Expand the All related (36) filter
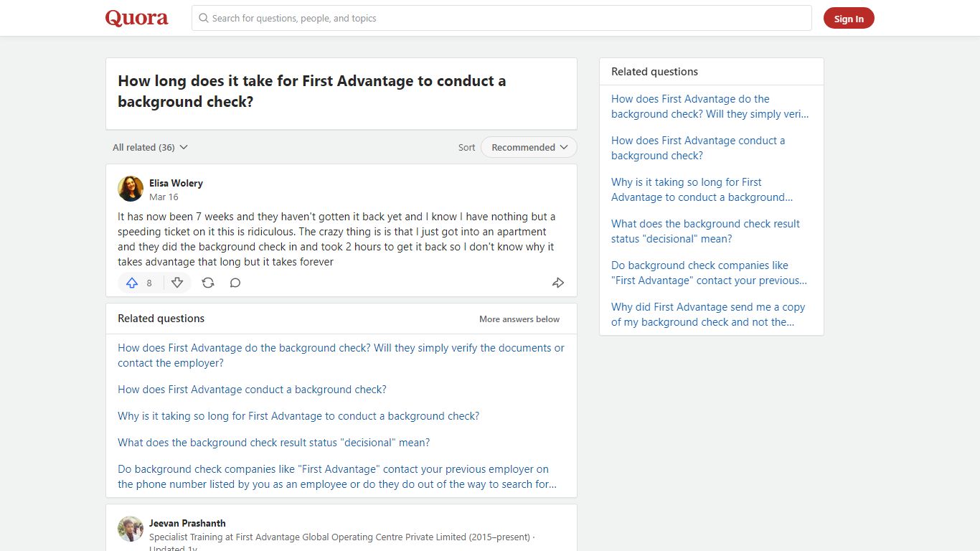Screen dimensions: 980x551 pyautogui.click(x=150, y=147)
